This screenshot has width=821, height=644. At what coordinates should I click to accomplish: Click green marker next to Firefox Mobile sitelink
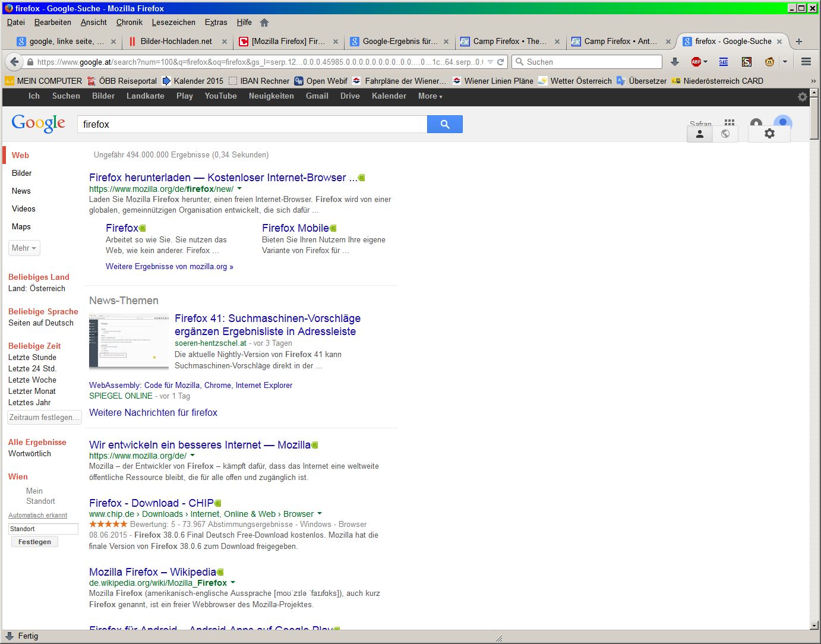(333, 228)
